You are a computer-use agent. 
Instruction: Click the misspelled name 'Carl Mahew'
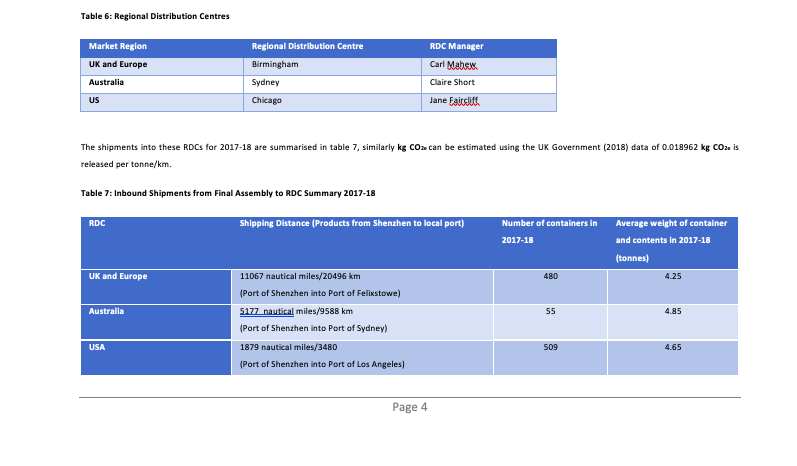pos(453,65)
